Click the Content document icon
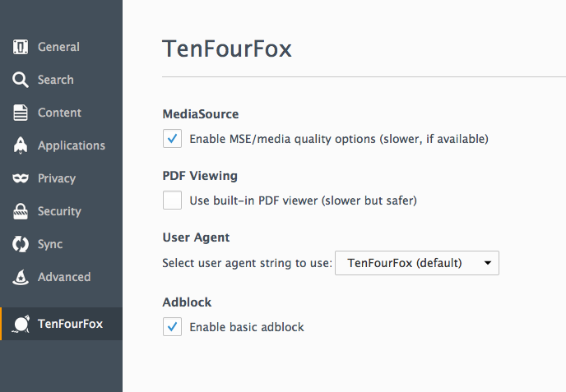This screenshot has height=392, width=566. click(21, 113)
